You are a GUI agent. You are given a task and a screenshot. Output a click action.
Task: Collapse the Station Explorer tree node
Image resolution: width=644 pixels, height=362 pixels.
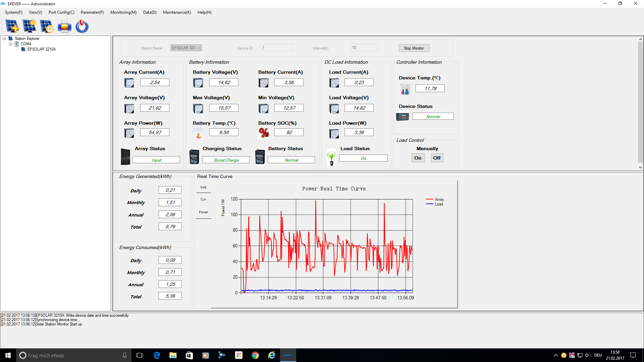click(x=4, y=39)
